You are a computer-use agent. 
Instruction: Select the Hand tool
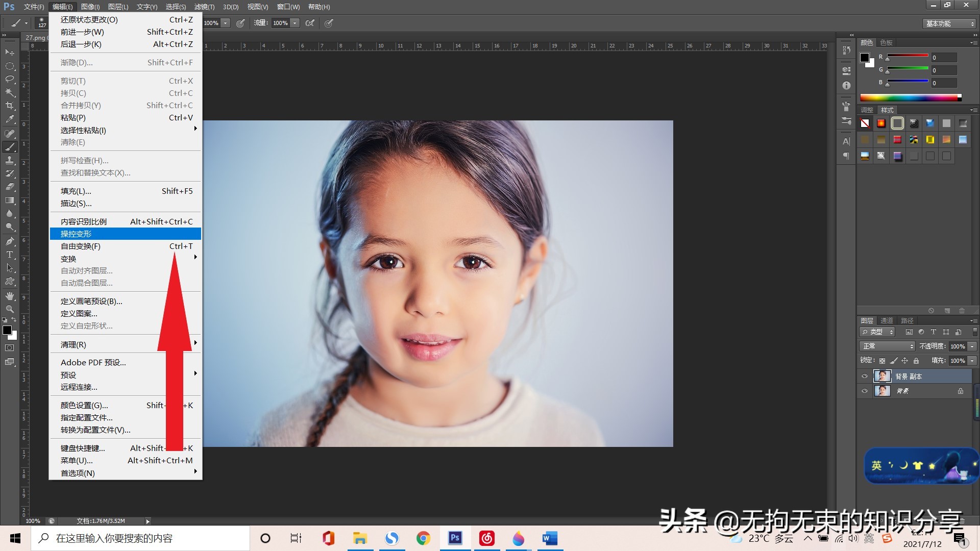[x=10, y=296]
